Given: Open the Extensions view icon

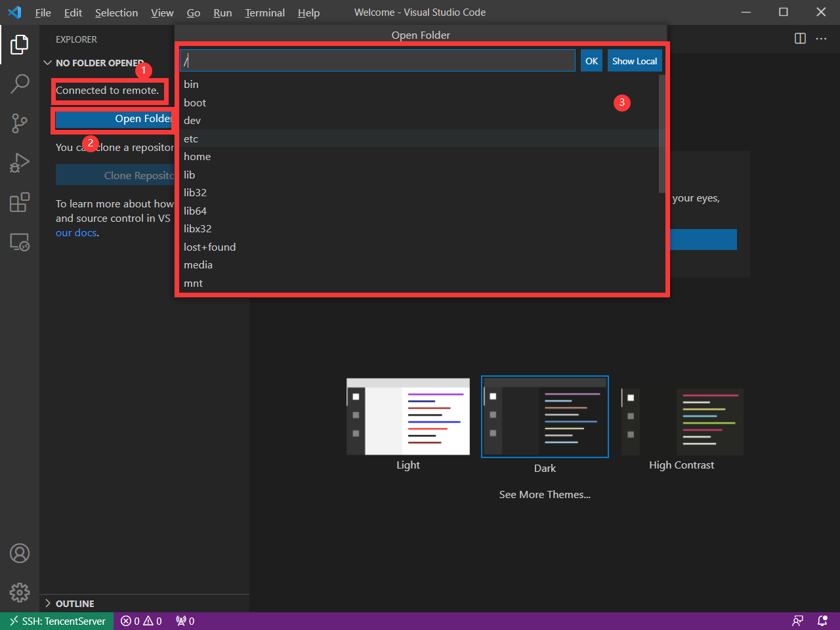Looking at the screenshot, I should tap(20, 202).
